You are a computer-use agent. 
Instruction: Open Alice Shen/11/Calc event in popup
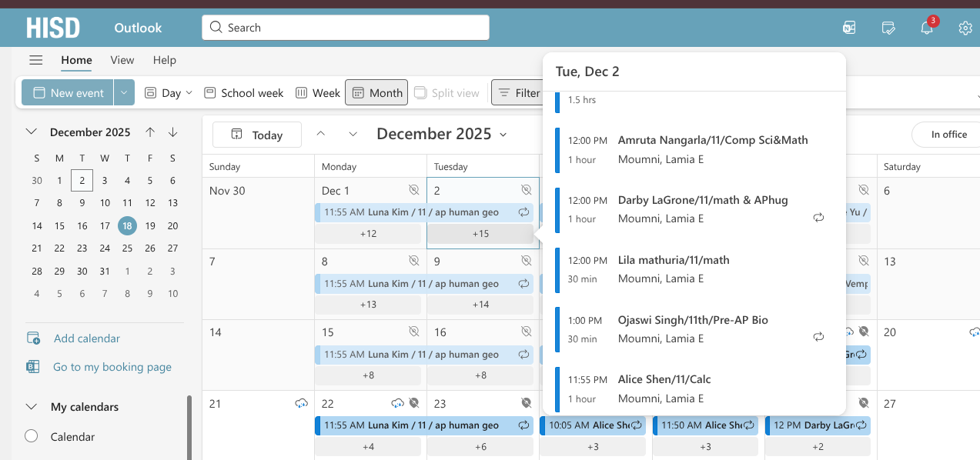tap(693, 388)
